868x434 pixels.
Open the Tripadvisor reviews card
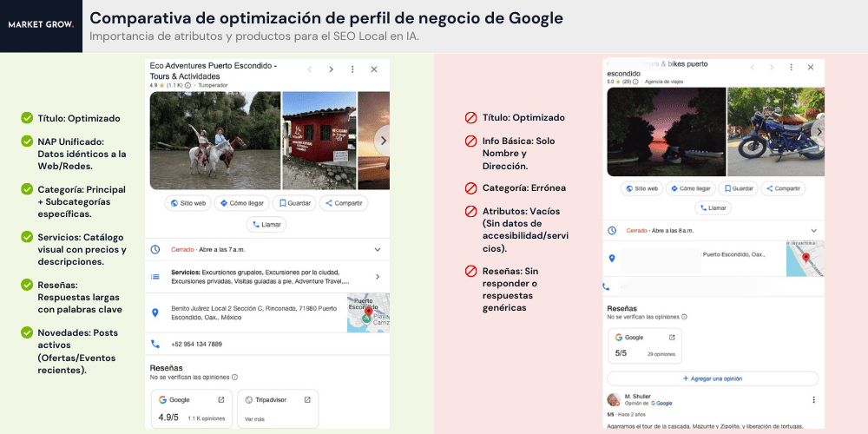click(278, 409)
